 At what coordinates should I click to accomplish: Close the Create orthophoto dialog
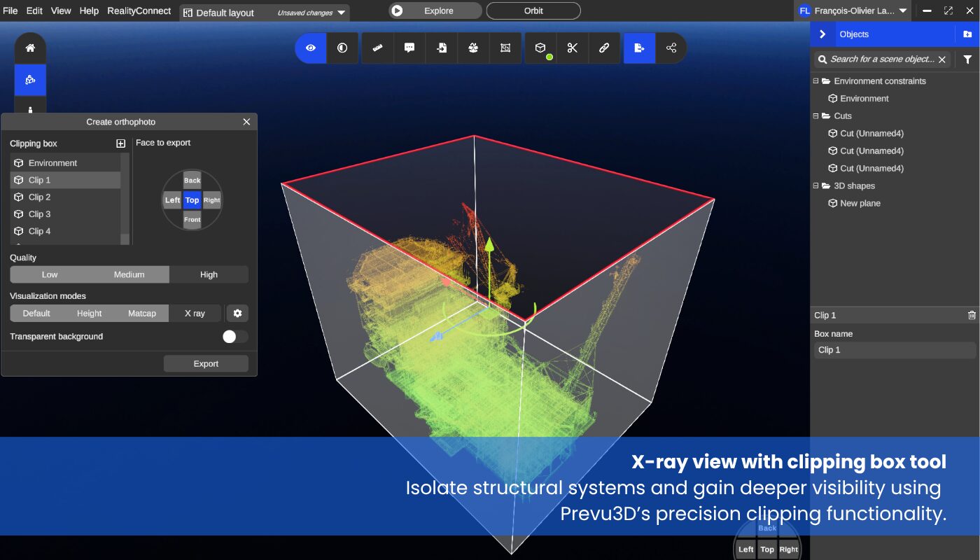246,122
